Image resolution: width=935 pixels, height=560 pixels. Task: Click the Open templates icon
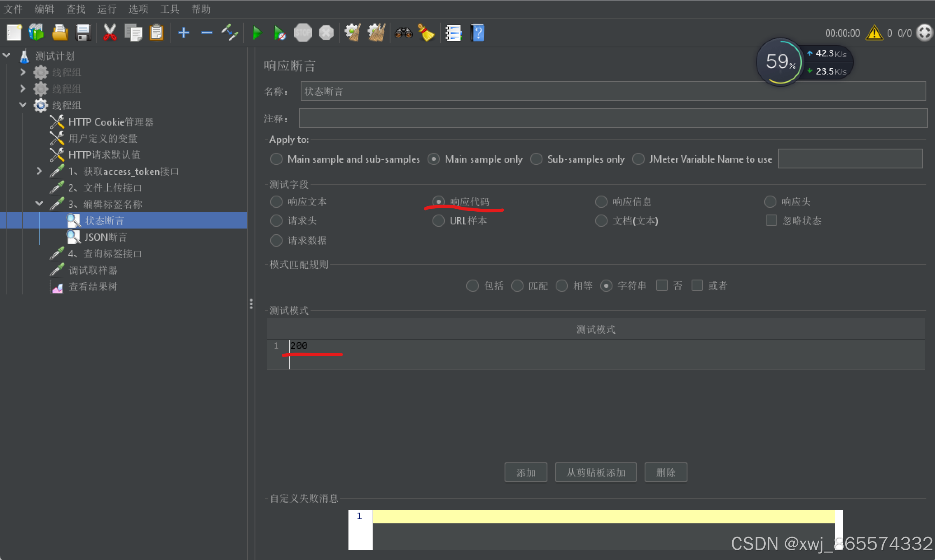(x=36, y=33)
